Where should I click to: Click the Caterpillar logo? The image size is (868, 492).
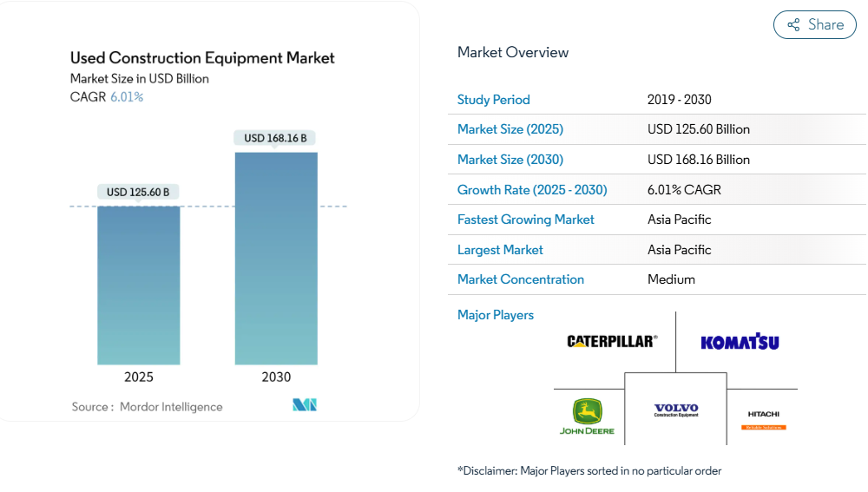pyautogui.click(x=612, y=341)
